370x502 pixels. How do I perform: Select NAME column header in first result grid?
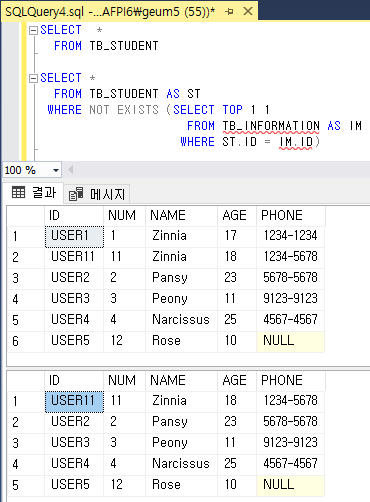click(x=181, y=215)
